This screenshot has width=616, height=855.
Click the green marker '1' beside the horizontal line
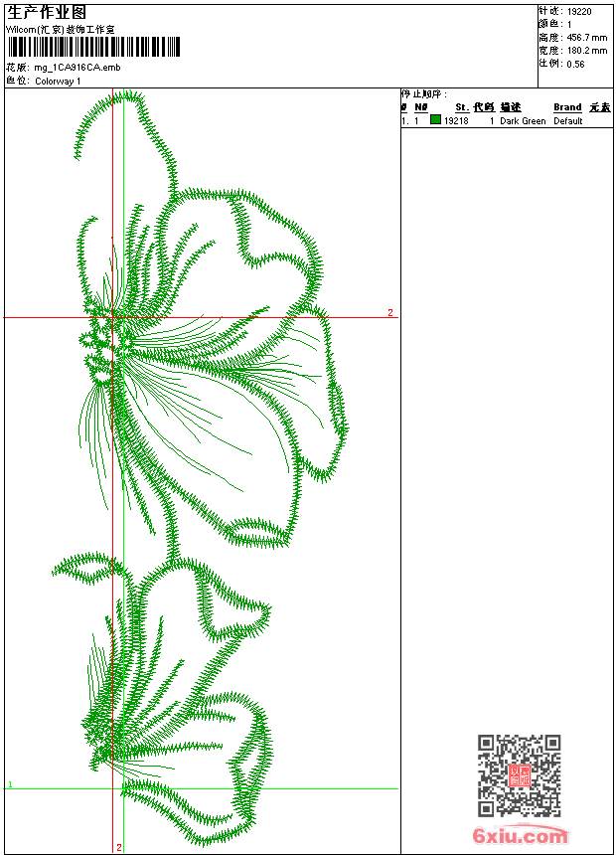point(10,784)
